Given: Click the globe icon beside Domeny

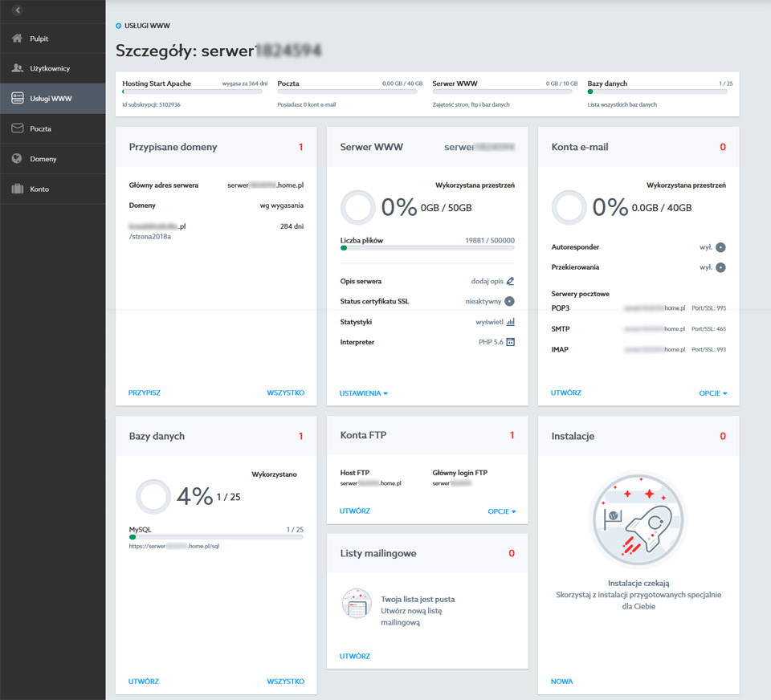Looking at the screenshot, I should coord(17,158).
